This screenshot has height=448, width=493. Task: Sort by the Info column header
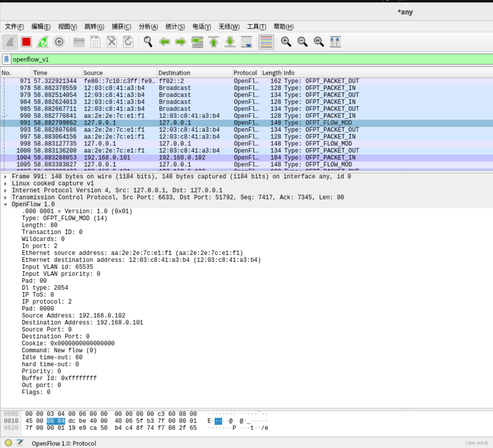tap(388, 73)
